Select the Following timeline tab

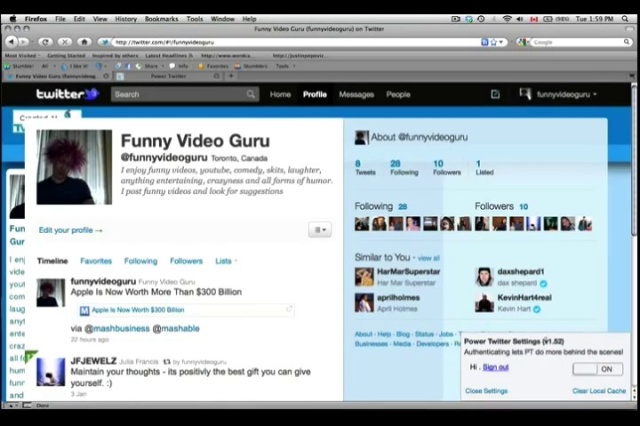tap(141, 261)
